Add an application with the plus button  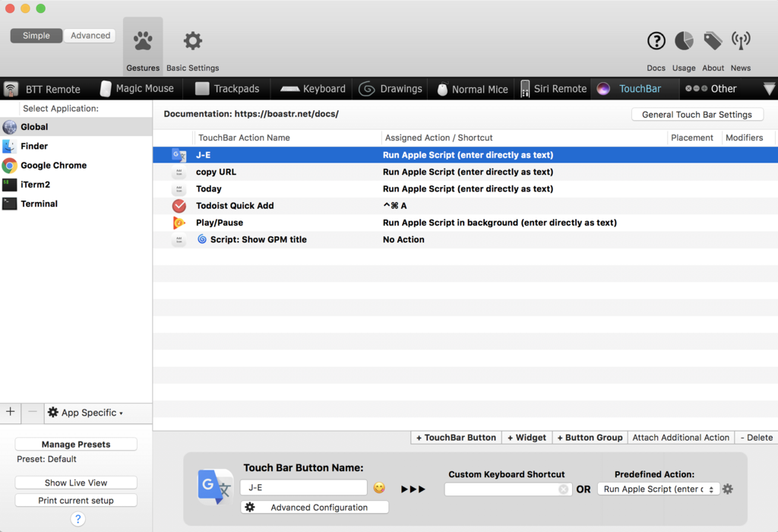pos(11,412)
